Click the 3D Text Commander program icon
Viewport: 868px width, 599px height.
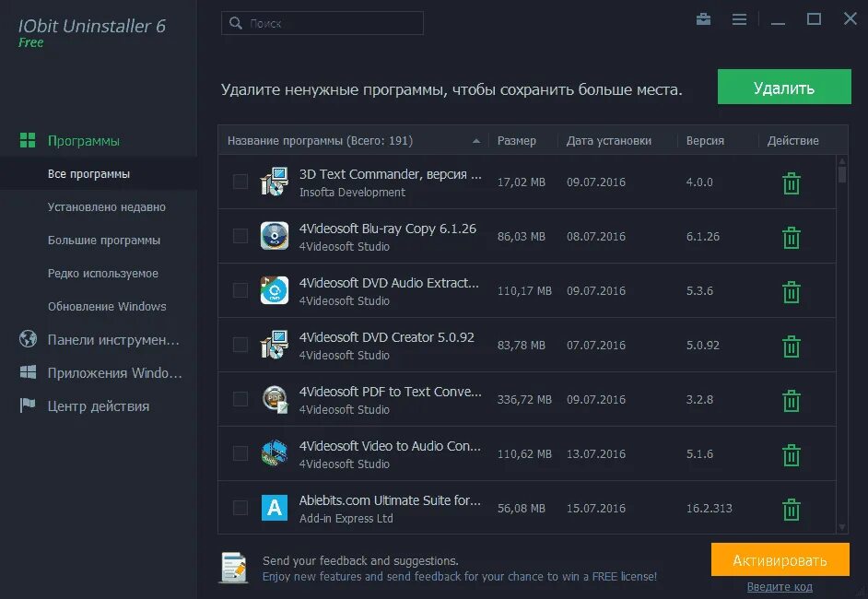click(x=275, y=182)
